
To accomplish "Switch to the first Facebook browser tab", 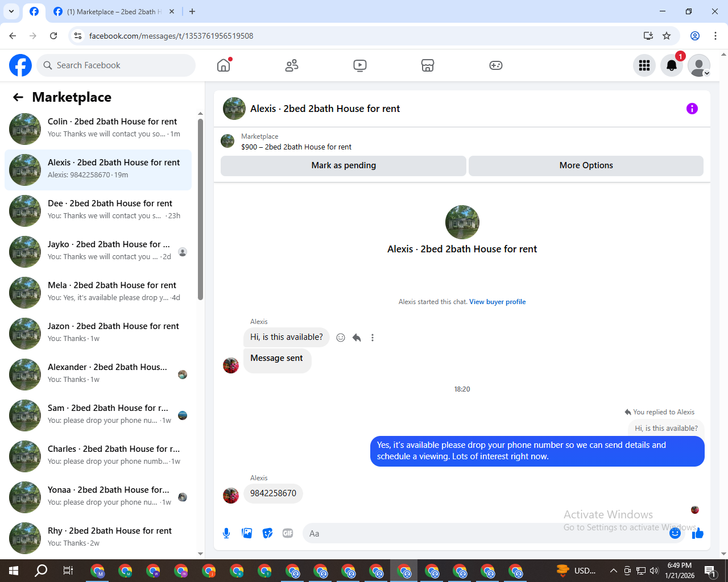I will coord(34,11).
